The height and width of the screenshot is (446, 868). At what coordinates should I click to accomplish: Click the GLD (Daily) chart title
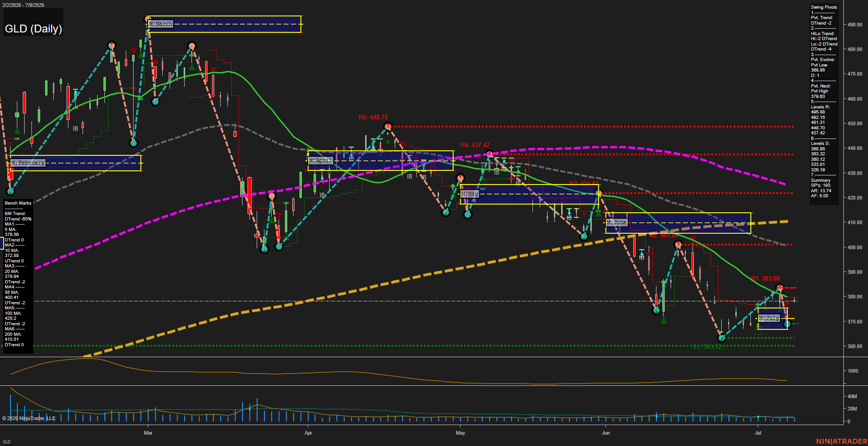tap(33, 29)
